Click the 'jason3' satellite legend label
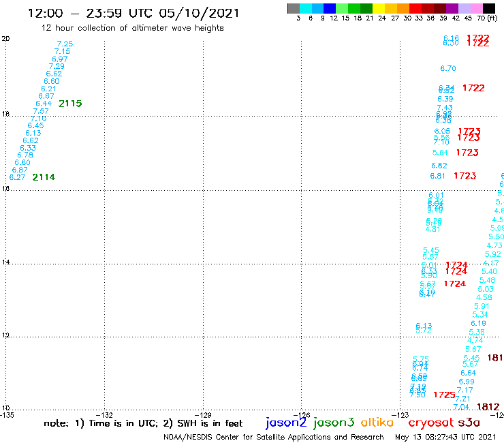The image size is (504, 443). pos(334,423)
